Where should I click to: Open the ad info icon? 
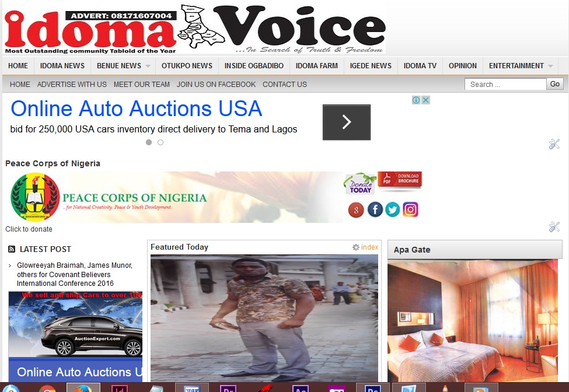click(x=417, y=100)
